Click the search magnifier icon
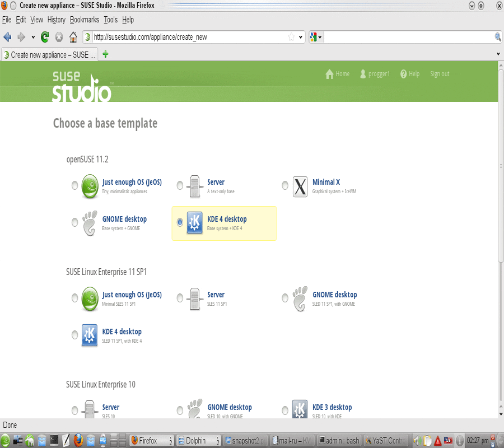The image size is (504, 448). (498, 37)
